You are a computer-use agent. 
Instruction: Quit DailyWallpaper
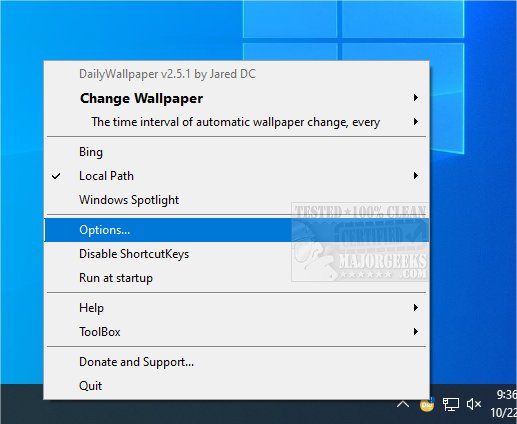click(236, 386)
